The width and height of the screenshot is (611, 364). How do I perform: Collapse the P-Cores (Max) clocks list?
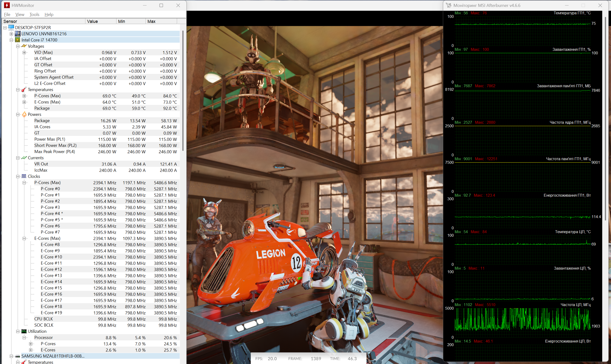pyautogui.click(x=24, y=183)
